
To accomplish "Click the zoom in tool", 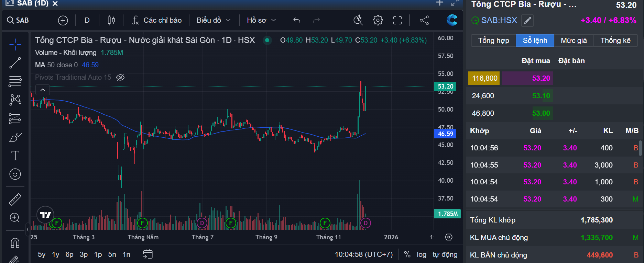I will click(x=15, y=218).
